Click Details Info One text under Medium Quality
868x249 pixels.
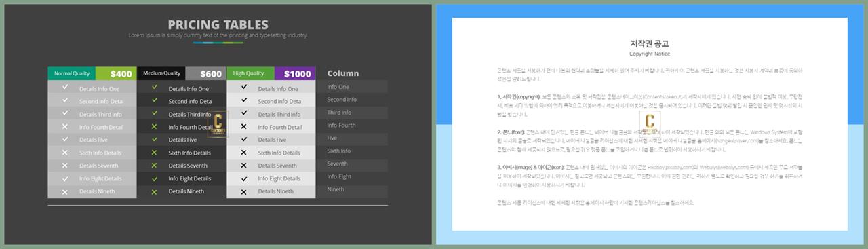189,89
